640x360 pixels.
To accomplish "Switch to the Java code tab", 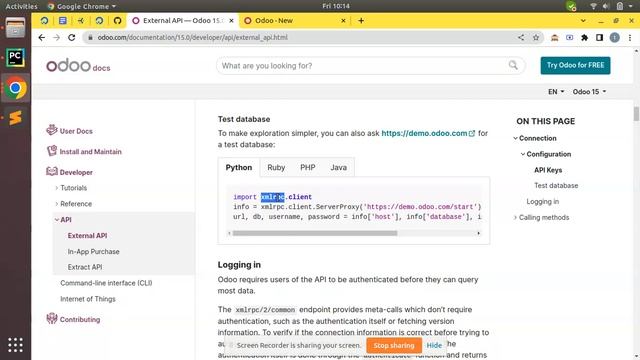I will point(338,167).
